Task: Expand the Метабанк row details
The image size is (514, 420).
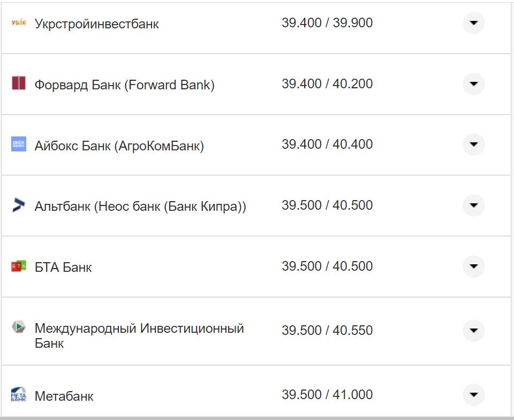Action: click(473, 396)
